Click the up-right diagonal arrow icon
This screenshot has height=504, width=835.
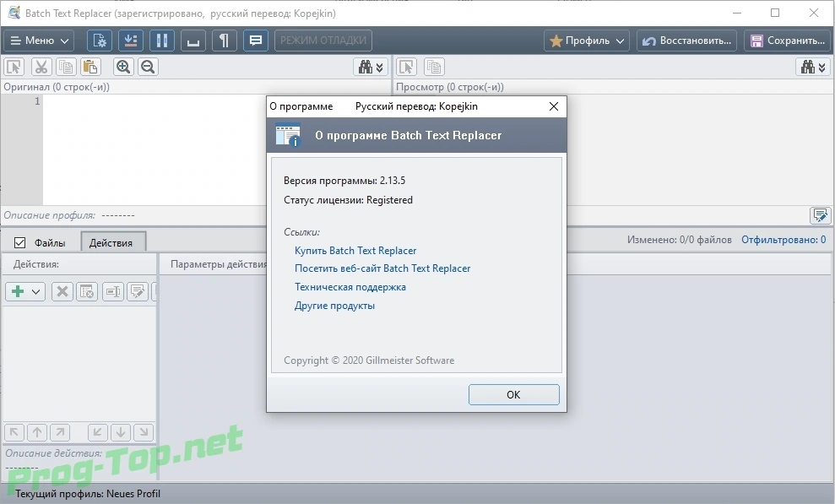click(60, 432)
